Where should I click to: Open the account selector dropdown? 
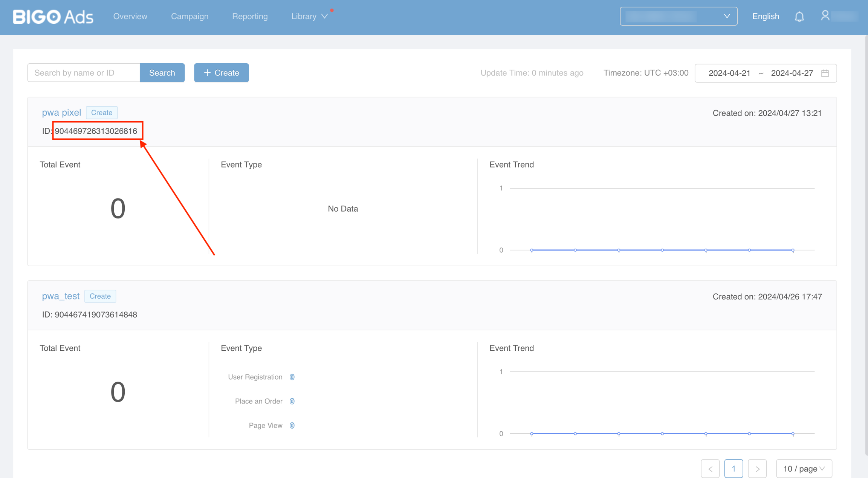(678, 16)
